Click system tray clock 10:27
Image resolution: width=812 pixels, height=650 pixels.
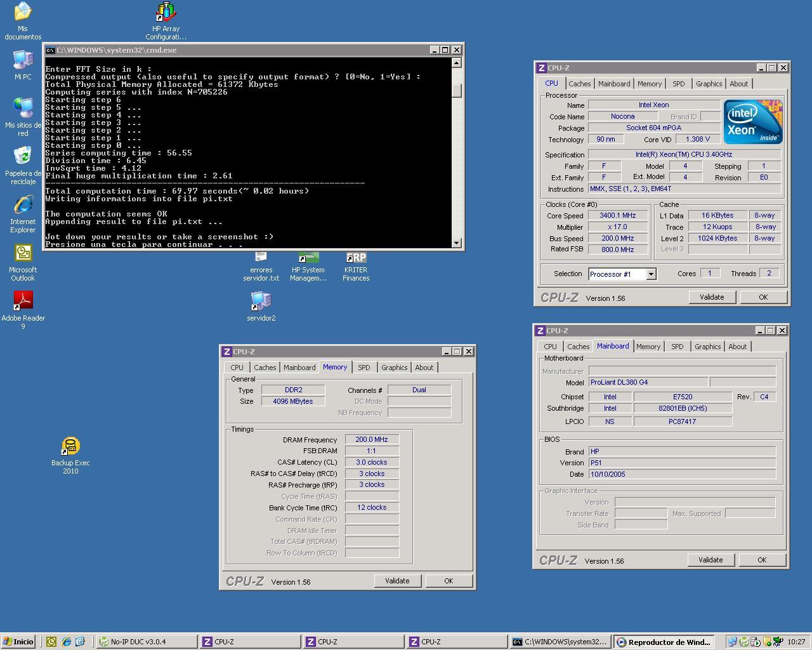(x=796, y=642)
